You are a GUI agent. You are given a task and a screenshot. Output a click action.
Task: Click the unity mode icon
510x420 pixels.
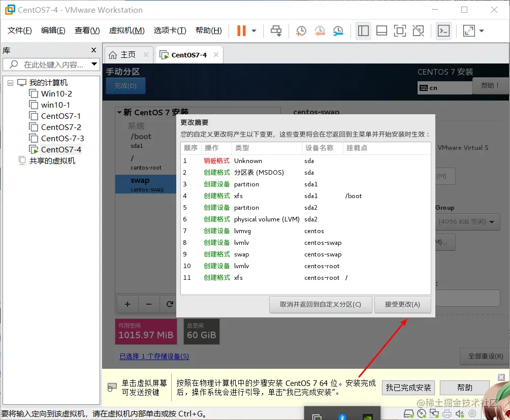click(418, 31)
